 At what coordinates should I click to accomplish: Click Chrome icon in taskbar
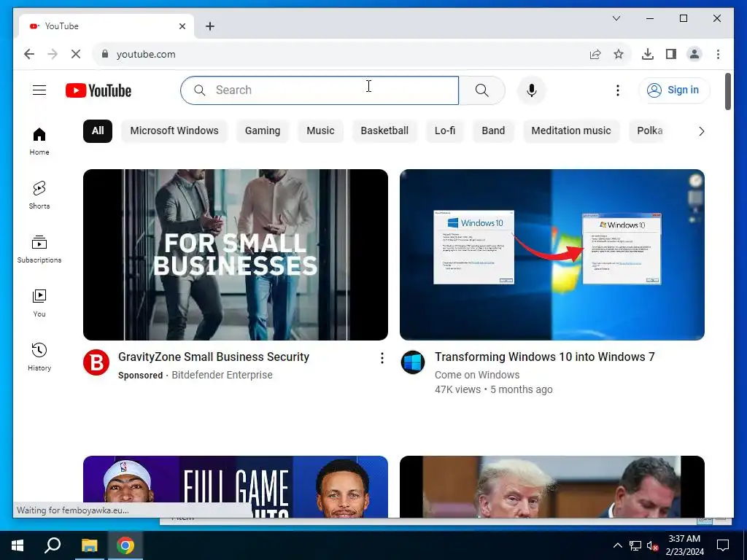click(x=125, y=545)
